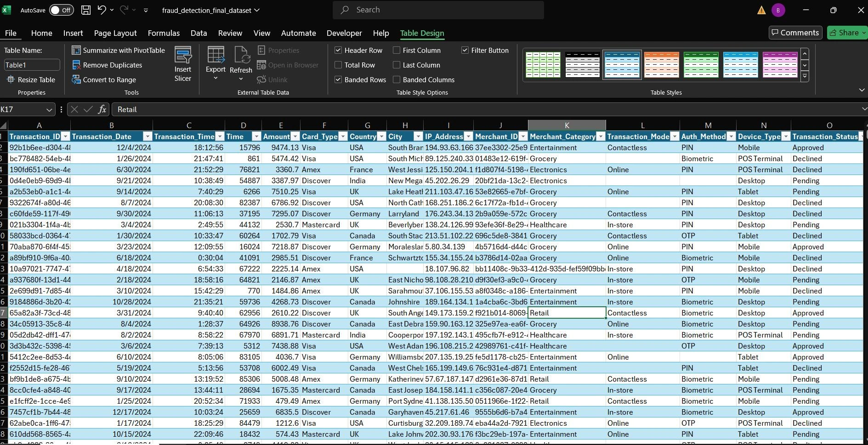
Task: Open Country column filter dropdown
Action: [381, 136]
